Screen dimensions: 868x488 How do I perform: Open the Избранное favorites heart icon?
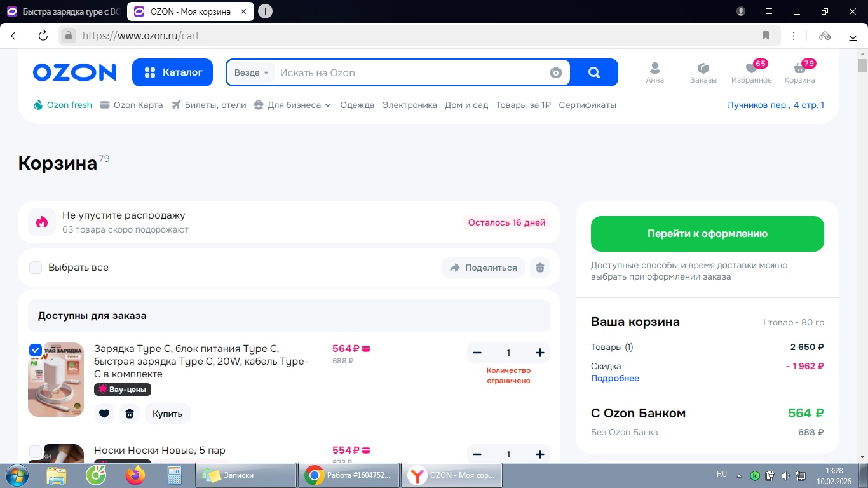pos(751,69)
